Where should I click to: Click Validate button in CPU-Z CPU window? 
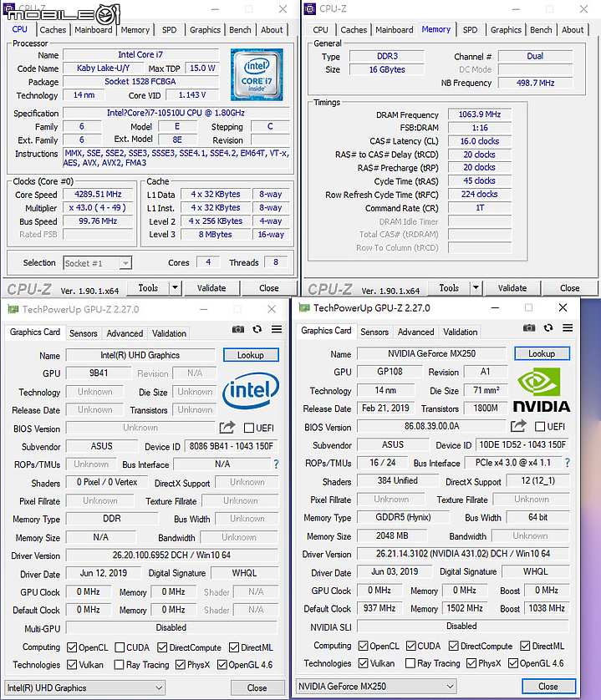tap(211, 288)
